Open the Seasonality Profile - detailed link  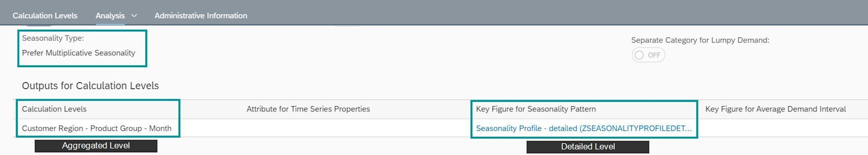click(583, 128)
